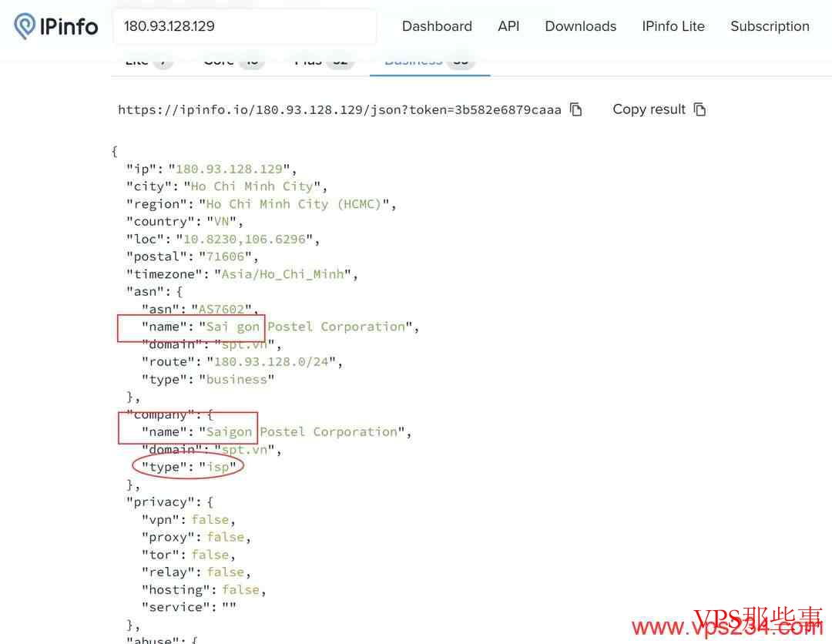
Task: Click the IPinfo logo icon
Action: tap(25, 26)
